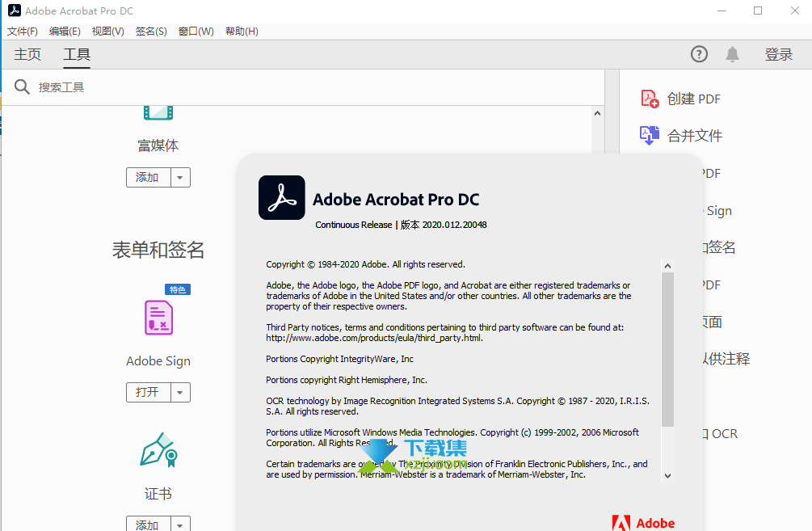This screenshot has height=531, width=812.
Task: Click the Combine Files (合并文件) icon
Action: 650,136
